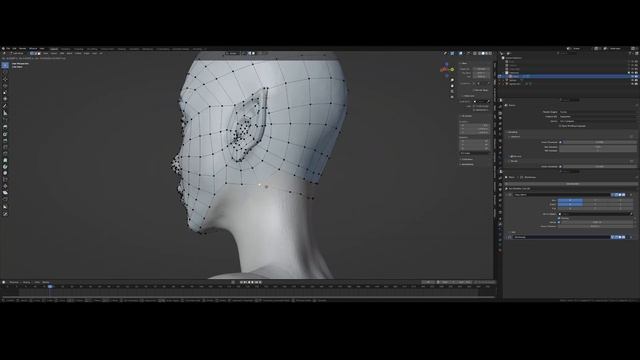
Task: Open the Window menu
Action: [x=33, y=49]
